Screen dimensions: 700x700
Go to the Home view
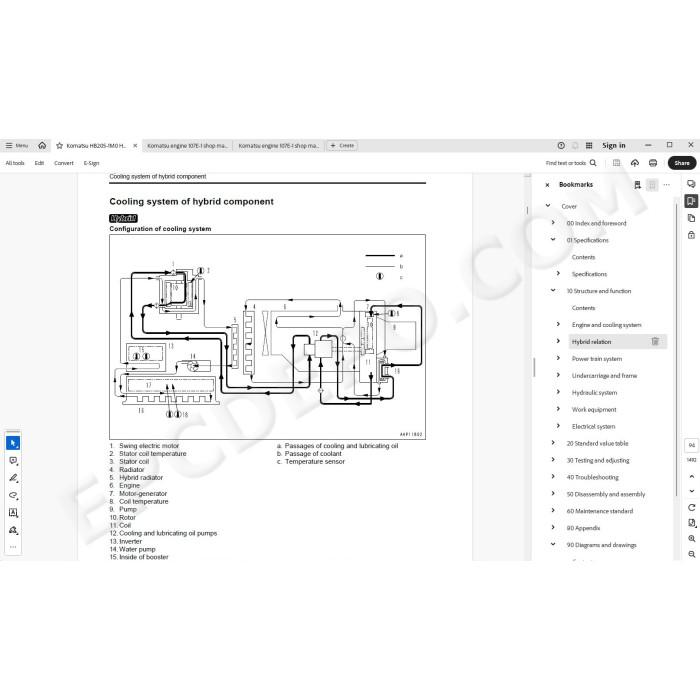(x=42, y=146)
